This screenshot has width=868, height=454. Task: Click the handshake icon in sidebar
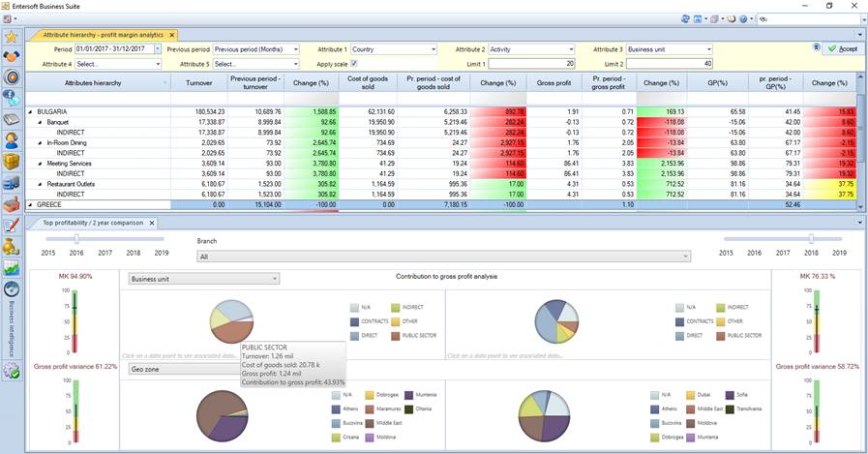(12, 57)
